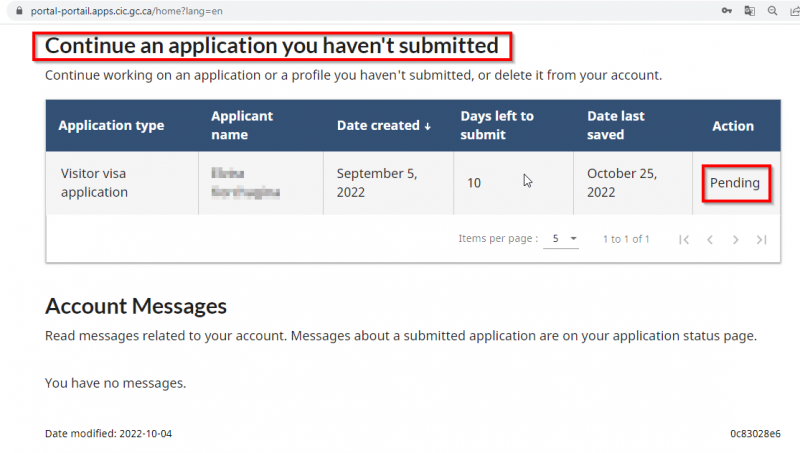Open the Items per page dropdown

[561, 239]
